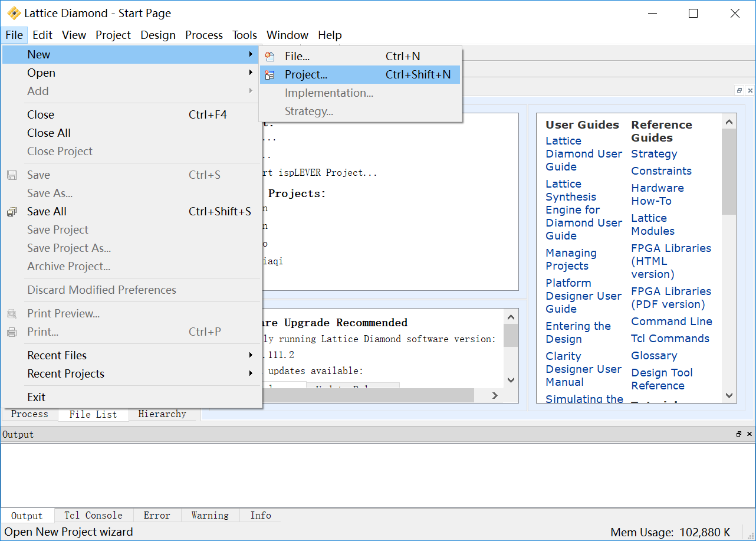The width and height of the screenshot is (756, 541).
Task: Open the Glossary link
Action: click(654, 355)
